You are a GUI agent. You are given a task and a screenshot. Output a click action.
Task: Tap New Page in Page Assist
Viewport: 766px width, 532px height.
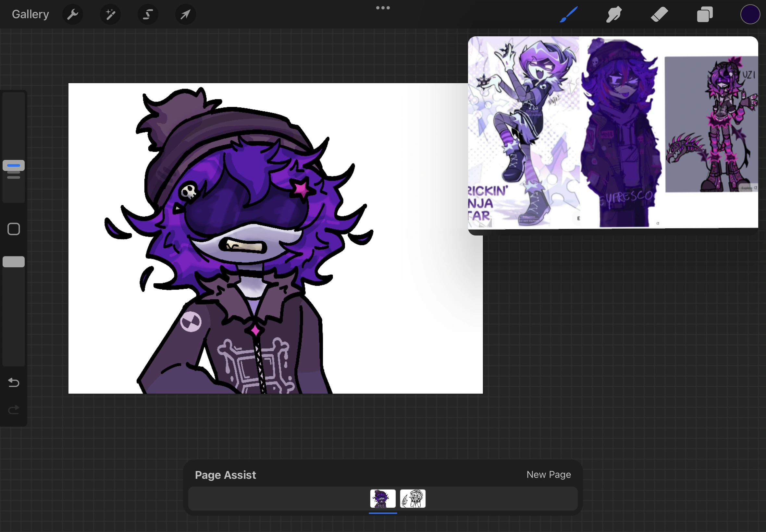click(x=548, y=474)
